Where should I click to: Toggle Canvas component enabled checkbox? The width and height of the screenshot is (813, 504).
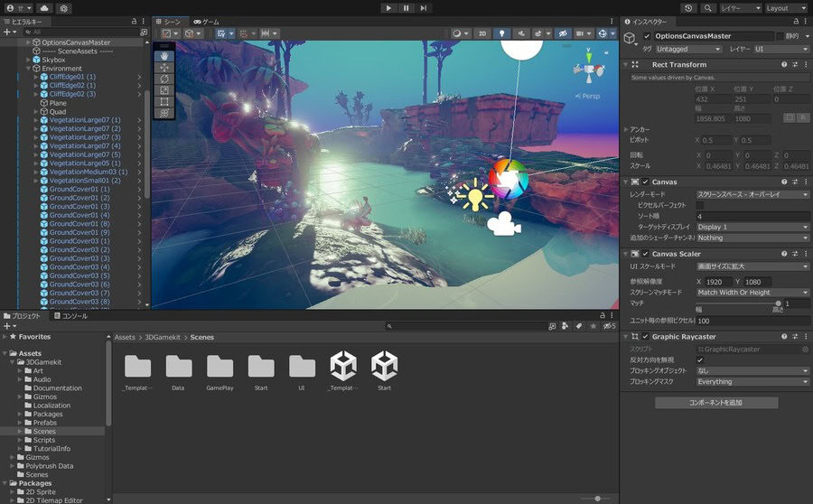pos(645,182)
